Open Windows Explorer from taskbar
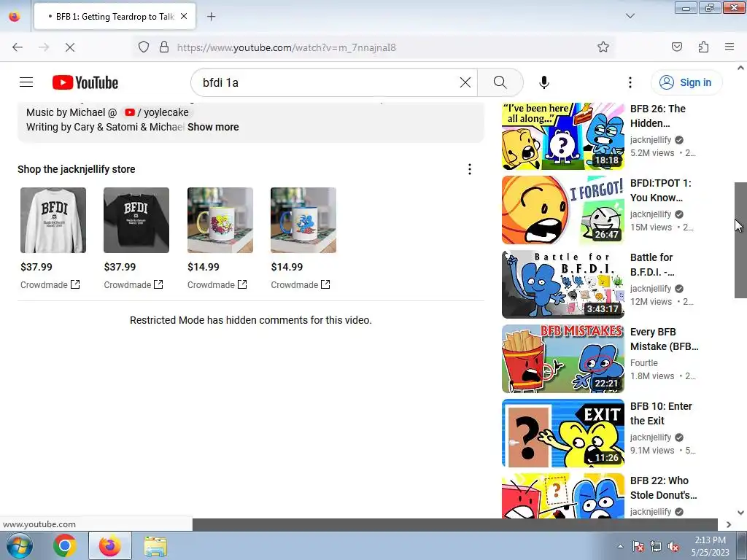Screen dimensions: 747x560 pyautogui.click(x=155, y=545)
